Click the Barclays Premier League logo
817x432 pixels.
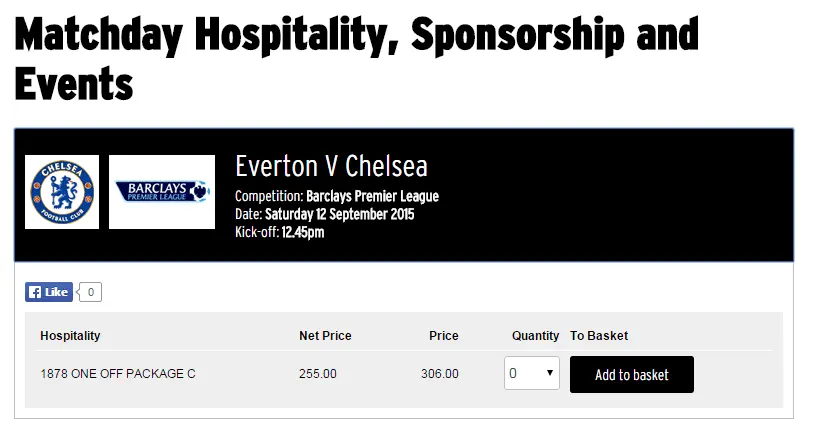(x=162, y=192)
